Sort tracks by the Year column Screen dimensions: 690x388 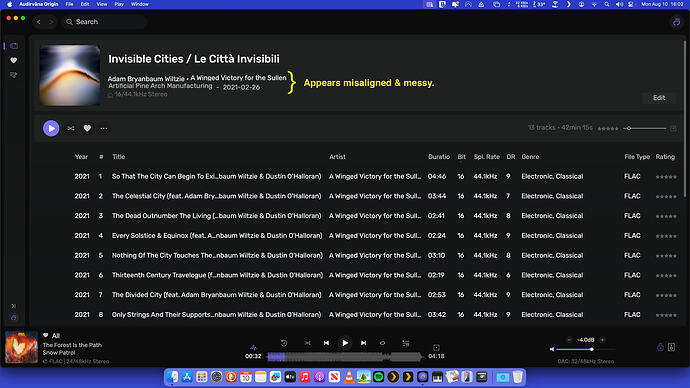point(81,157)
